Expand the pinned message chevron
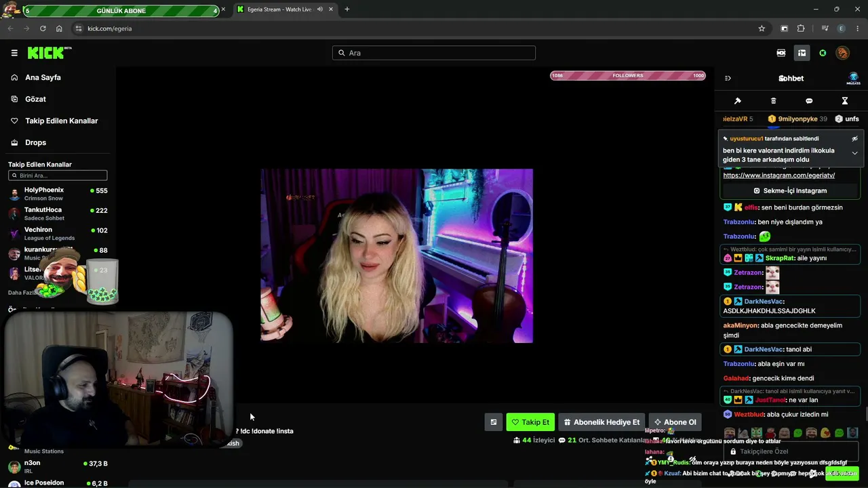868x488 pixels. [x=854, y=153]
